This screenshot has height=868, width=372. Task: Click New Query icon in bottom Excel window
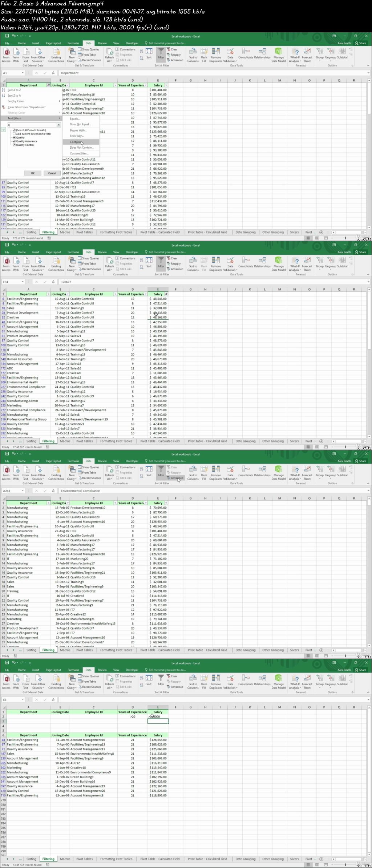click(72, 682)
